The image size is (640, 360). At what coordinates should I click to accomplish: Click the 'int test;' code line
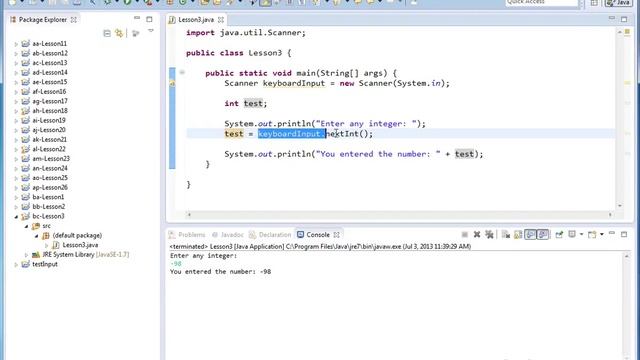[246, 104]
